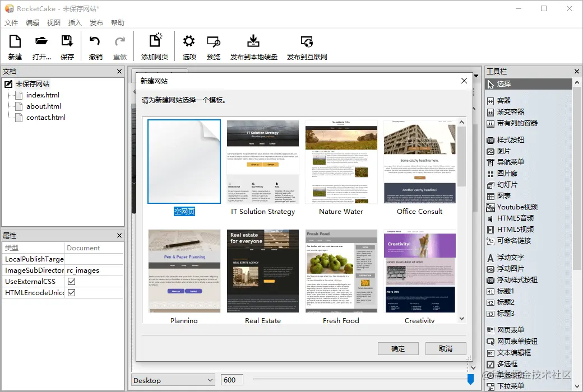Open the 文件 menu
The height and width of the screenshot is (392, 583).
point(11,22)
